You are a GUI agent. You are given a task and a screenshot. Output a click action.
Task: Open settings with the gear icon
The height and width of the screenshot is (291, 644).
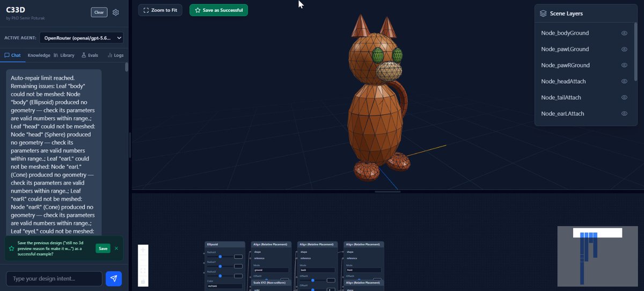coord(116,12)
